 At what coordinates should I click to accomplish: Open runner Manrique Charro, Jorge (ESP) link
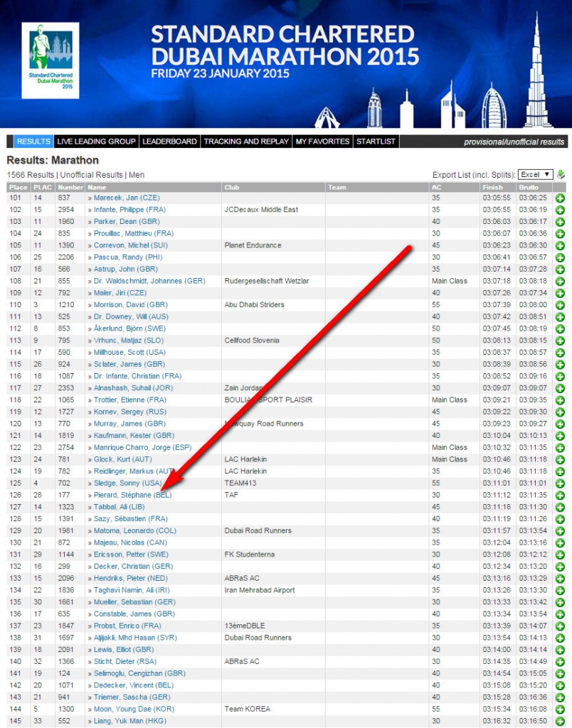143,448
